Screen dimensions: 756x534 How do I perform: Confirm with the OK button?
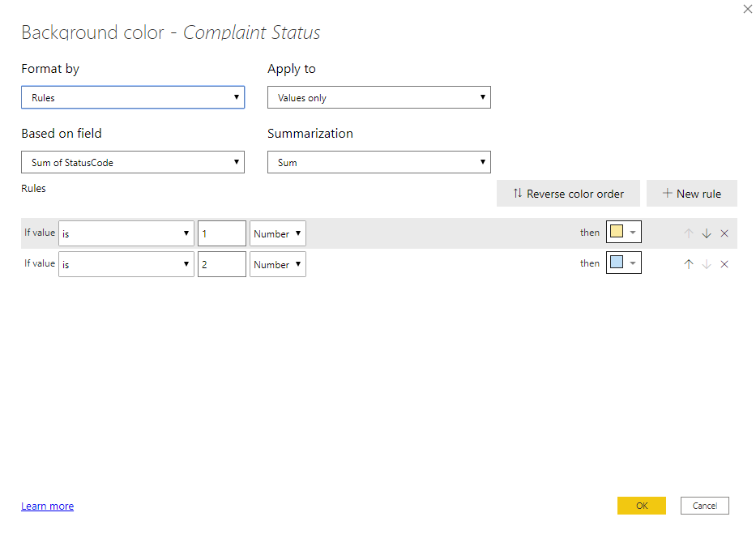tap(641, 506)
